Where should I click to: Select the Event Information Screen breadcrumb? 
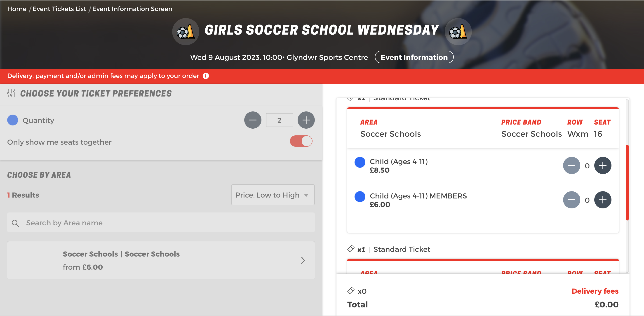coord(132,9)
